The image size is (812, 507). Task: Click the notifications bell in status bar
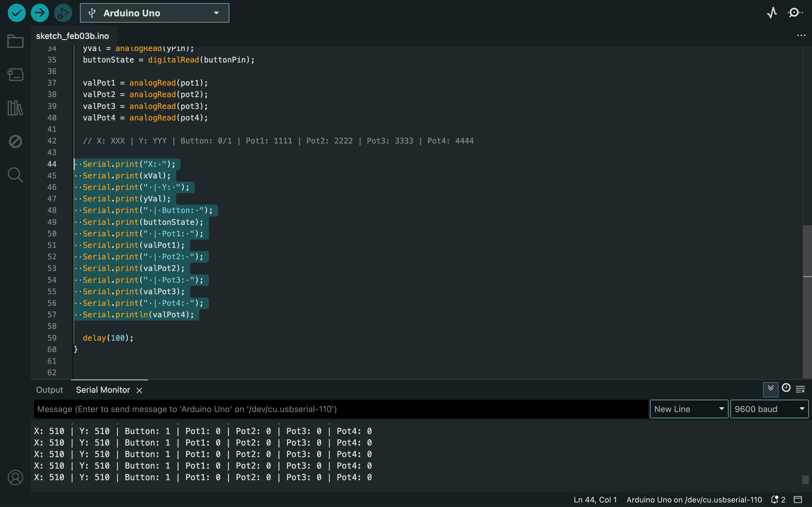coord(774,499)
